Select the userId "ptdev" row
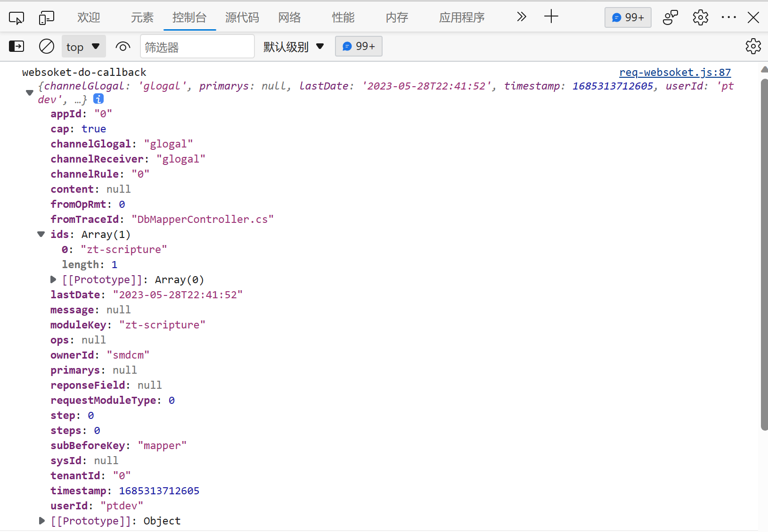The width and height of the screenshot is (768, 532). (x=97, y=506)
